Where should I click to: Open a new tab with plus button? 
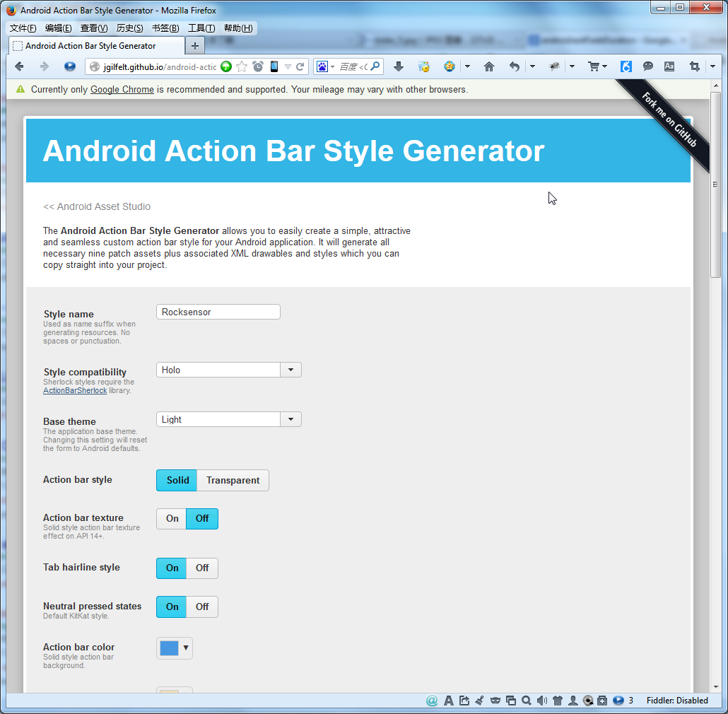point(195,46)
